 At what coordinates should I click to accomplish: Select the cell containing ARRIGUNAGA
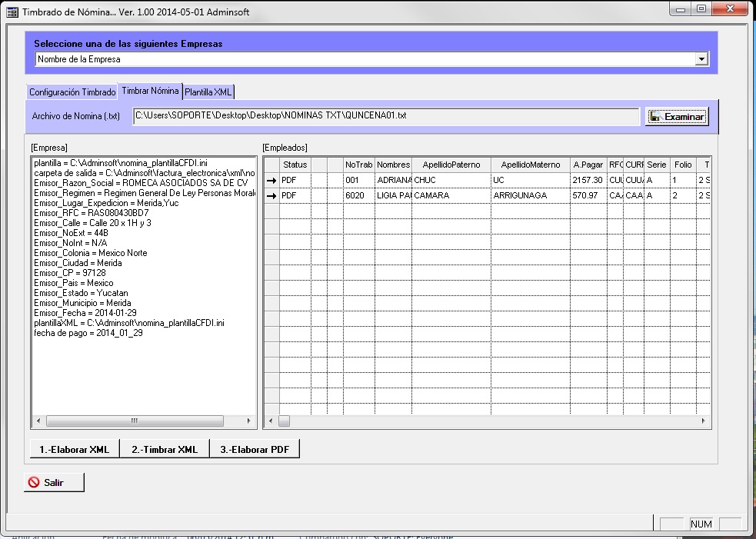point(531,196)
